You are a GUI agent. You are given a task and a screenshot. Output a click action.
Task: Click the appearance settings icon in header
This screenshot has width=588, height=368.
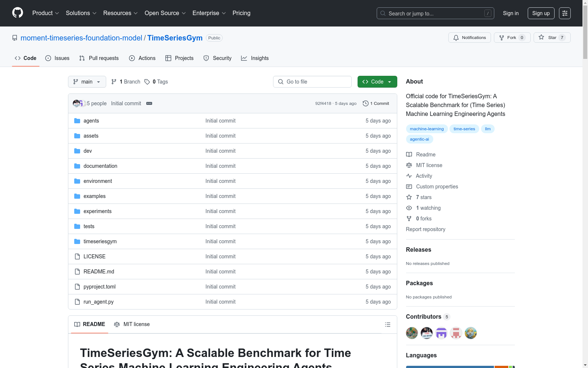pos(565,13)
